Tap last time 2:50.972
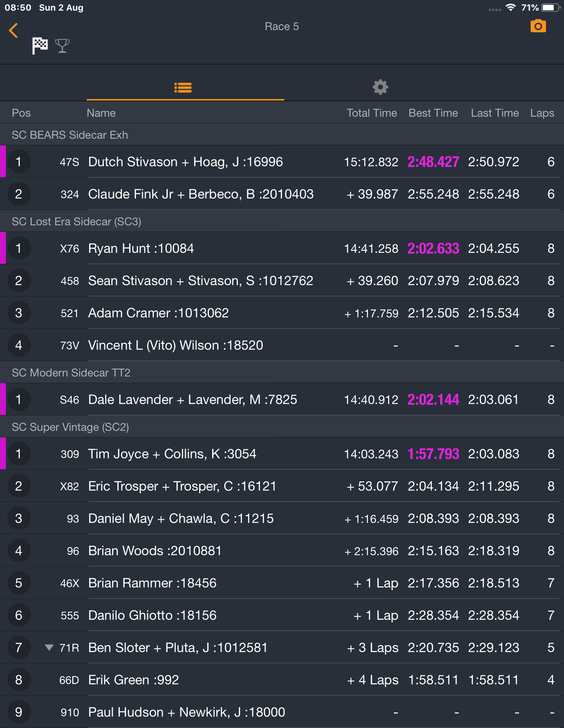The height and width of the screenshot is (728, 564). (x=493, y=162)
